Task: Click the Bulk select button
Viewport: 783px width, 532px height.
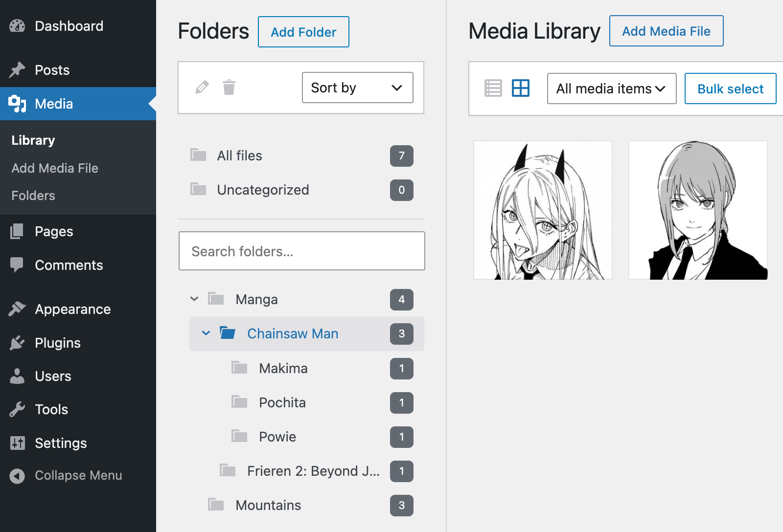Action: [x=730, y=89]
